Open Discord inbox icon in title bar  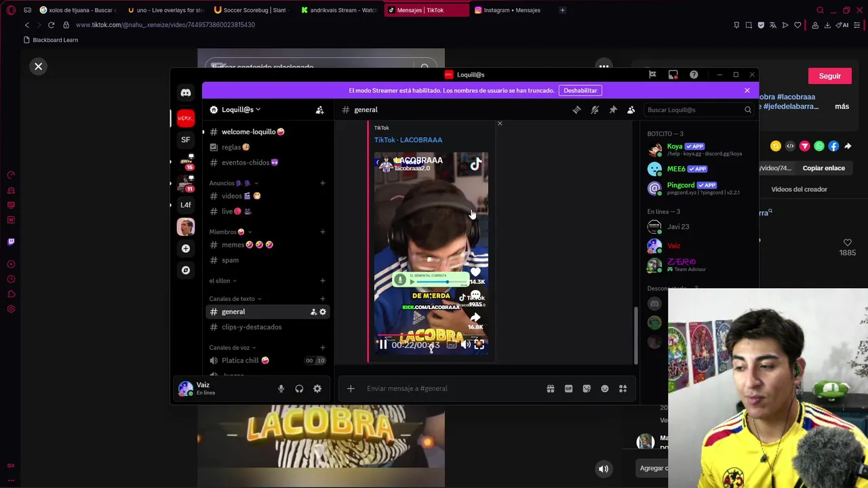pos(673,75)
